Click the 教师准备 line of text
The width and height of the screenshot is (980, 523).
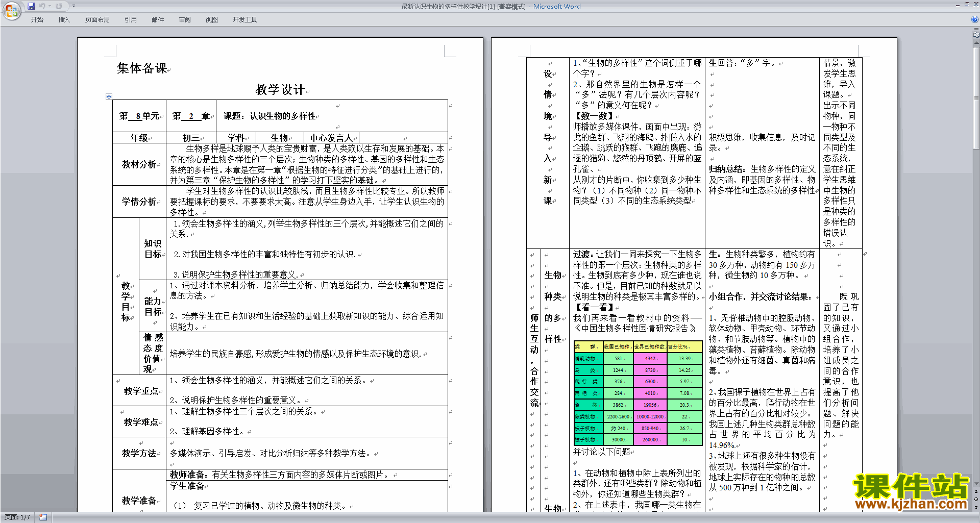coord(280,475)
